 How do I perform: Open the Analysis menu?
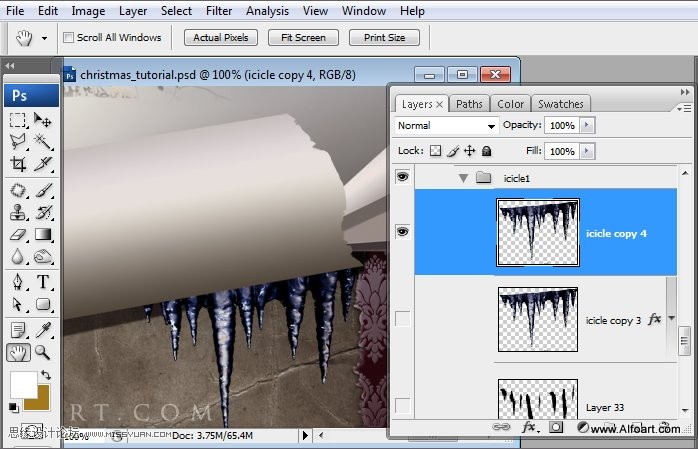(x=267, y=11)
